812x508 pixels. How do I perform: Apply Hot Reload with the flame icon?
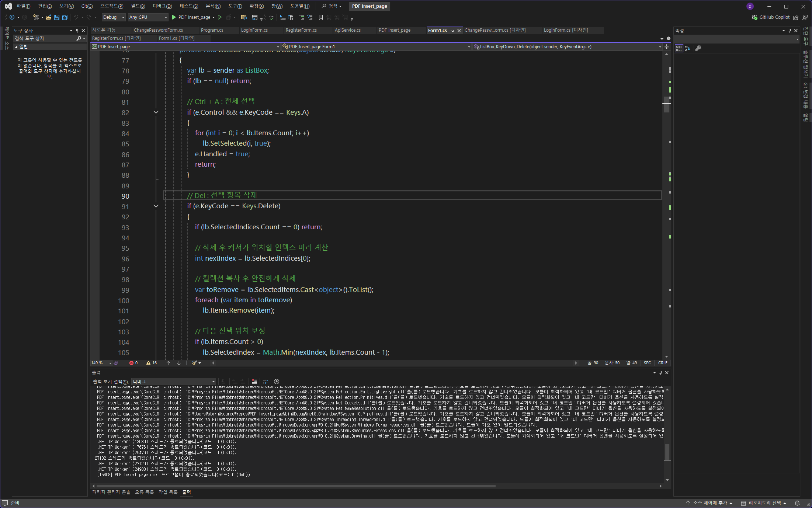(x=229, y=17)
